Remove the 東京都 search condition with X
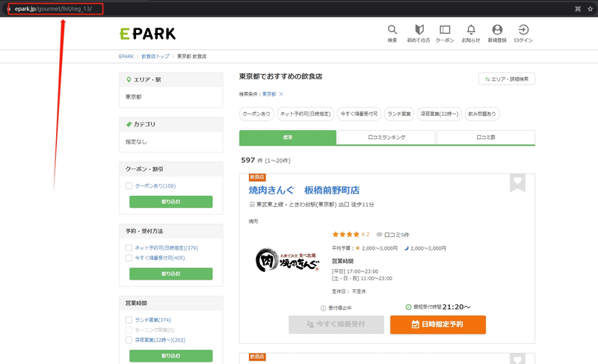Image resolution: width=598 pixels, height=364 pixels. [x=281, y=94]
